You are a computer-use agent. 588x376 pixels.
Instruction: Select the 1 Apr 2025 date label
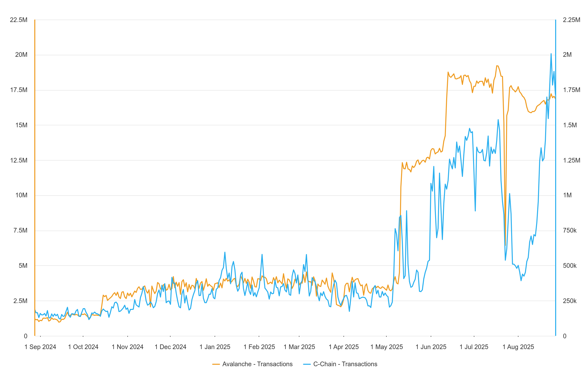(x=344, y=347)
